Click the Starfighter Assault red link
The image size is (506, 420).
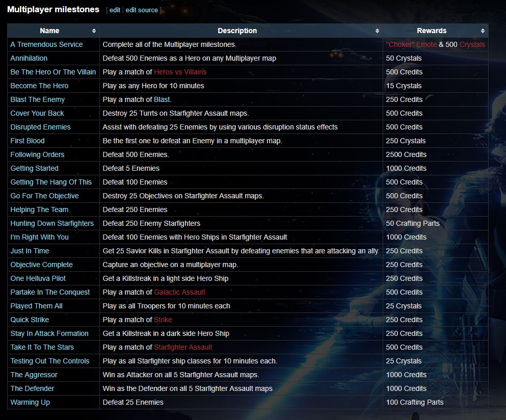click(183, 347)
